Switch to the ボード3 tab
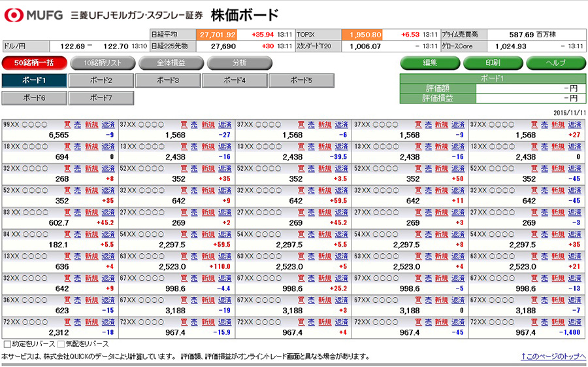This screenshot has height=367, width=588. coord(168,80)
